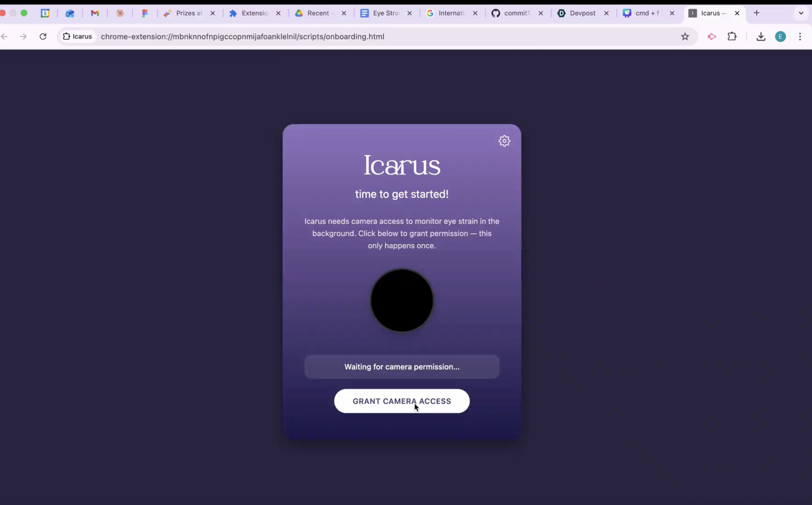This screenshot has width=812, height=505.
Task: Open the Extensions puzzle icon
Action: point(732,37)
